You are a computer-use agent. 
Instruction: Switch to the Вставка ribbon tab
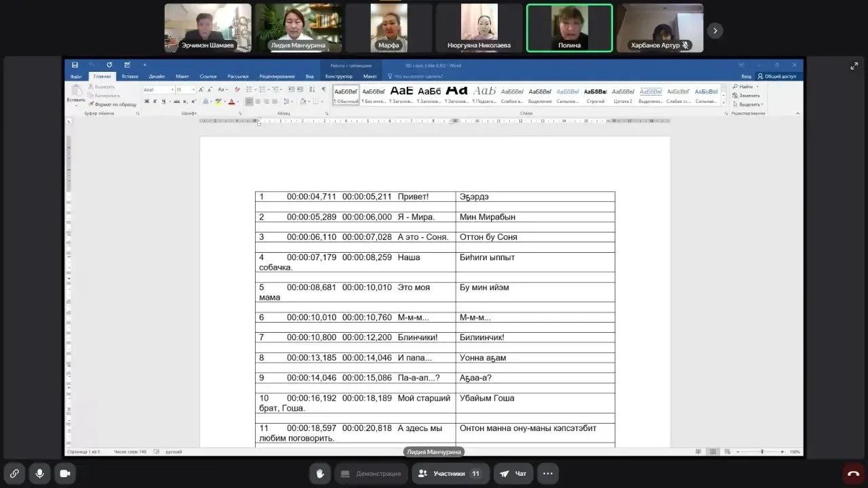[x=130, y=77]
